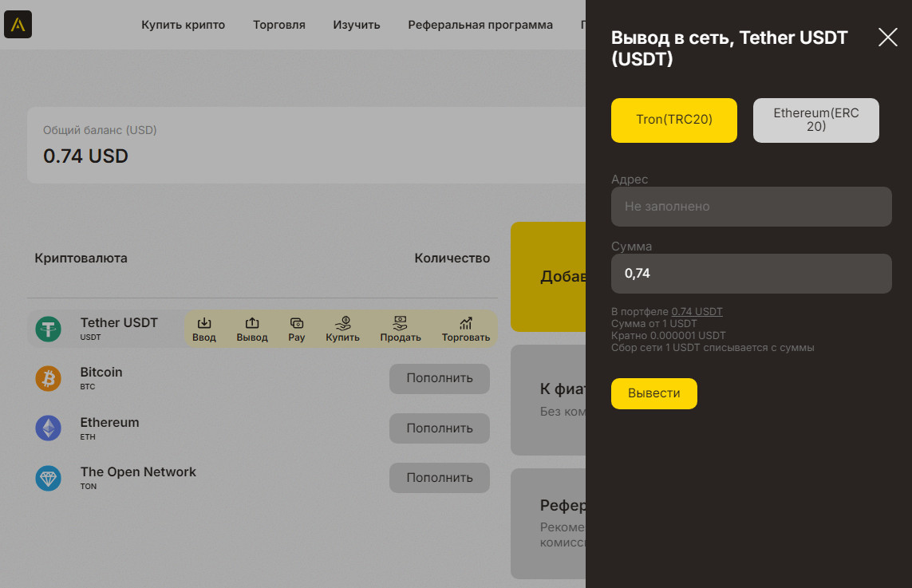Screen dimensions: 912x588
Task: Open the Торговля menu item
Action: pyautogui.click(x=279, y=25)
